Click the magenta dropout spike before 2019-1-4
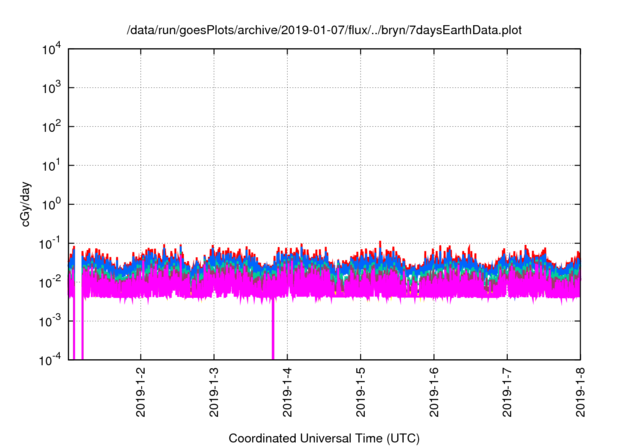The height and width of the screenshot is (448, 640). click(x=273, y=328)
